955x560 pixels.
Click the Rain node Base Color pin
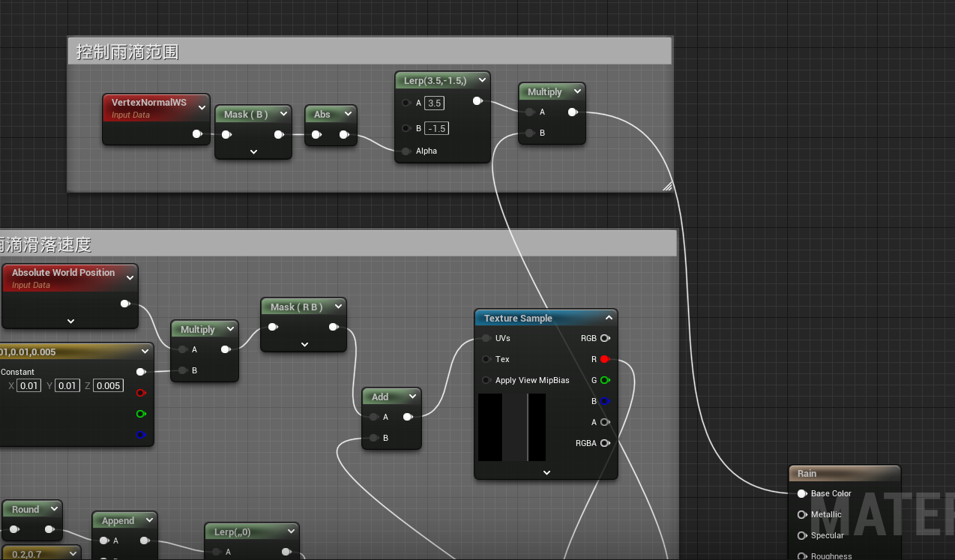[802, 493]
